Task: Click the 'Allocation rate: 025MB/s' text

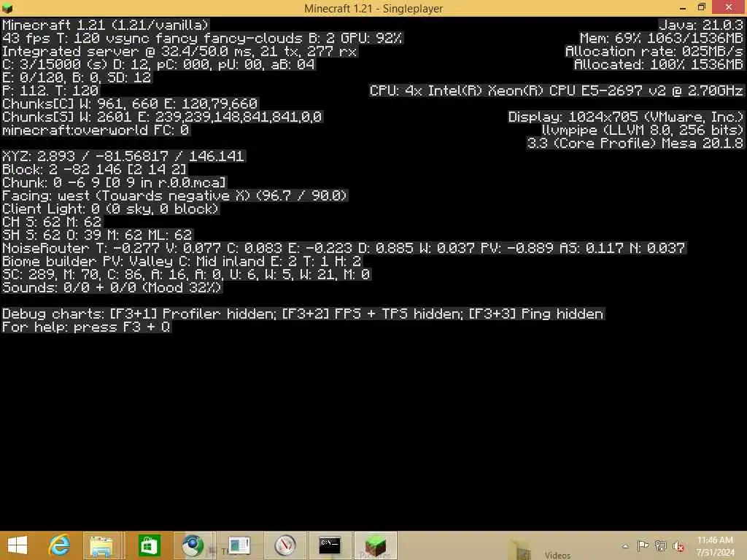Action: [654, 52]
